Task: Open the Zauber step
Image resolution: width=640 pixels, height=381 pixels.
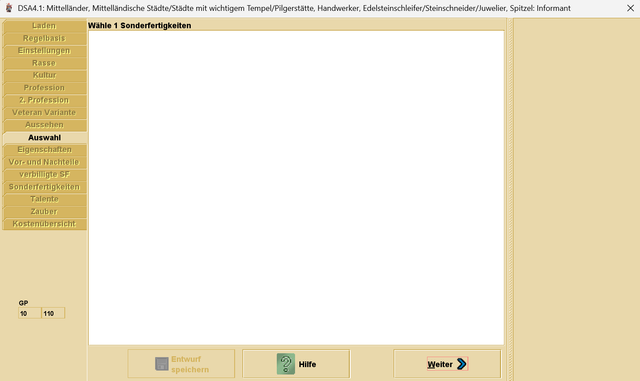Action: (44, 212)
